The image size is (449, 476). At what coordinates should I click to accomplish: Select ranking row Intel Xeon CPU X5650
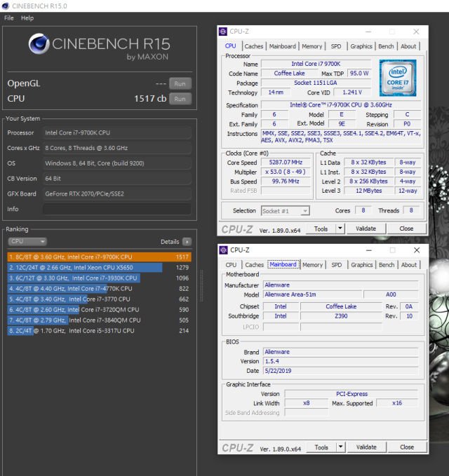pyautogui.click(x=100, y=268)
